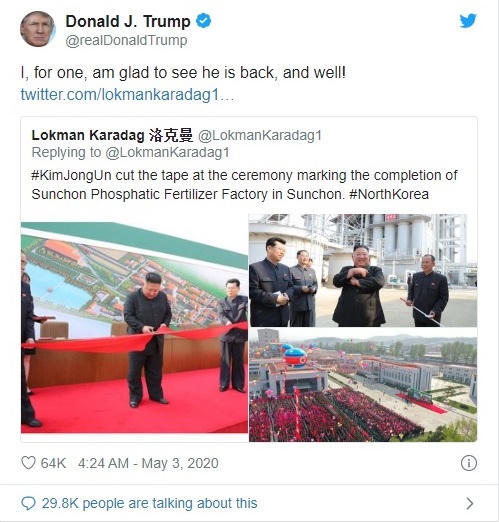Click the 64K likes count
The image size is (499, 522).
coord(53,463)
